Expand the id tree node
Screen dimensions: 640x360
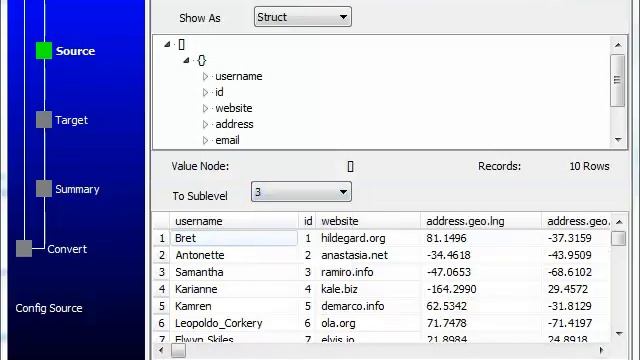[205, 92]
